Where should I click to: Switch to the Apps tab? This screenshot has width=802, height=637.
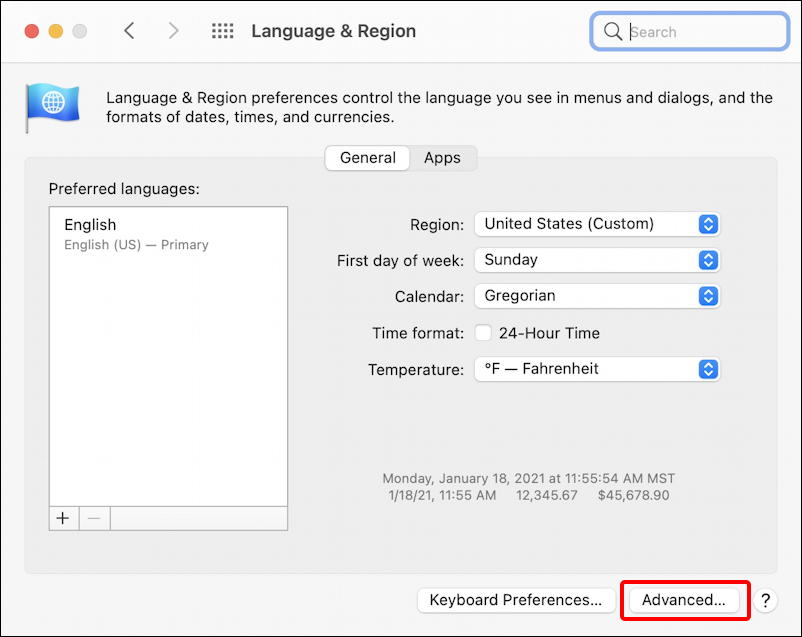point(442,158)
